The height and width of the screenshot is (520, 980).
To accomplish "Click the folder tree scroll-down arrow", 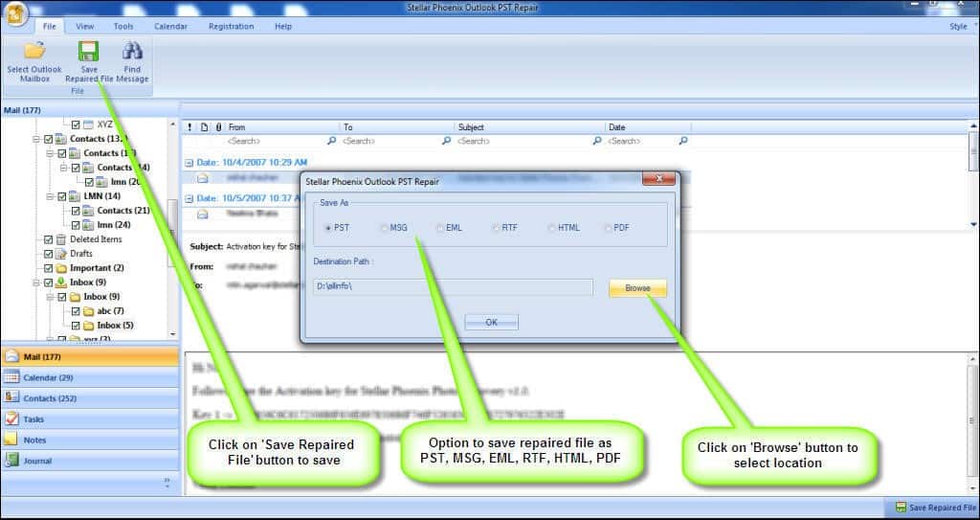I will [173, 335].
